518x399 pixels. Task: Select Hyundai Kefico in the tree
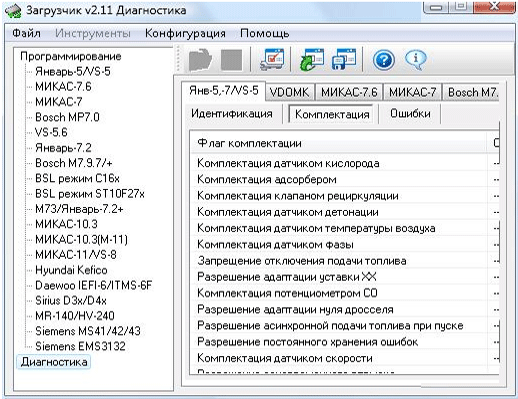pos(71,270)
